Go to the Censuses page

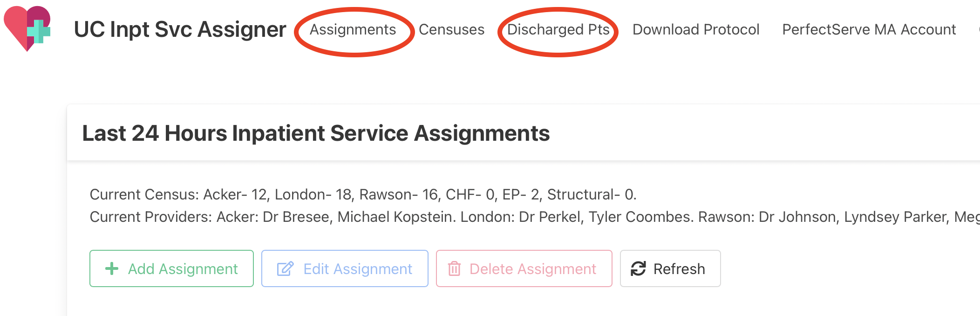coord(451,30)
